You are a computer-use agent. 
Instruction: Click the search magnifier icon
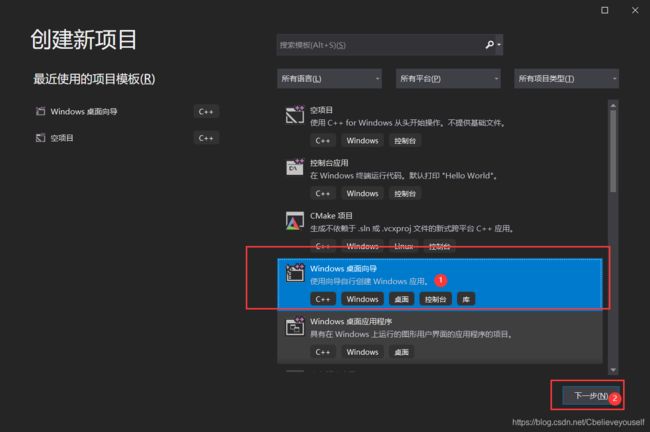click(x=490, y=44)
